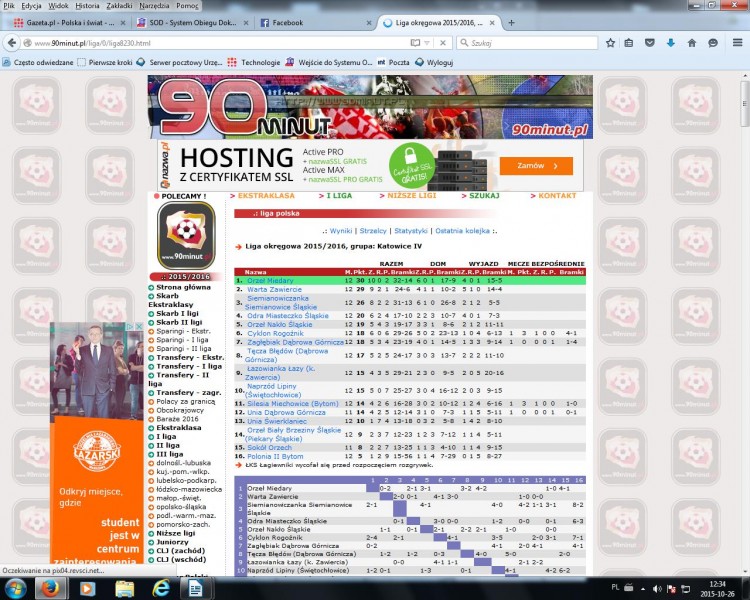Close the Facebook tab

369,22
